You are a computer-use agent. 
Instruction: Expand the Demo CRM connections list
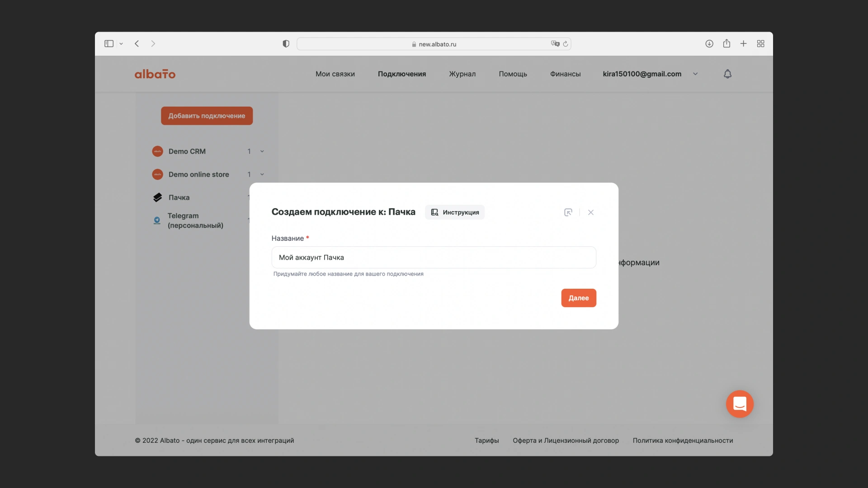tap(262, 152)
